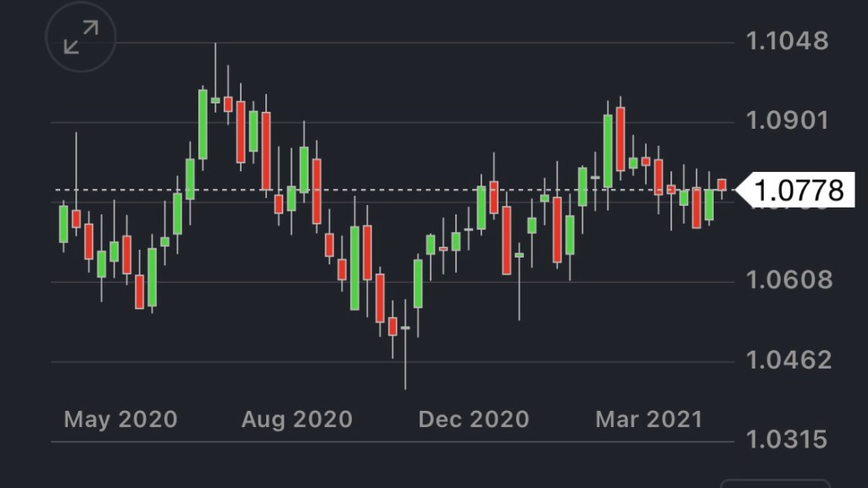Click the first green candle at far left
This screenshot has width=868, height=488.
64,224
